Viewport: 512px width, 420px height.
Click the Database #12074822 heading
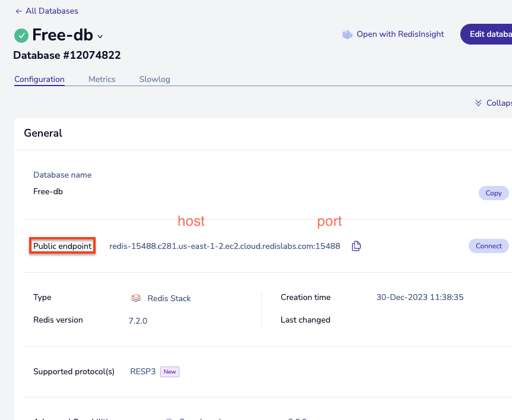click(67, 55)
